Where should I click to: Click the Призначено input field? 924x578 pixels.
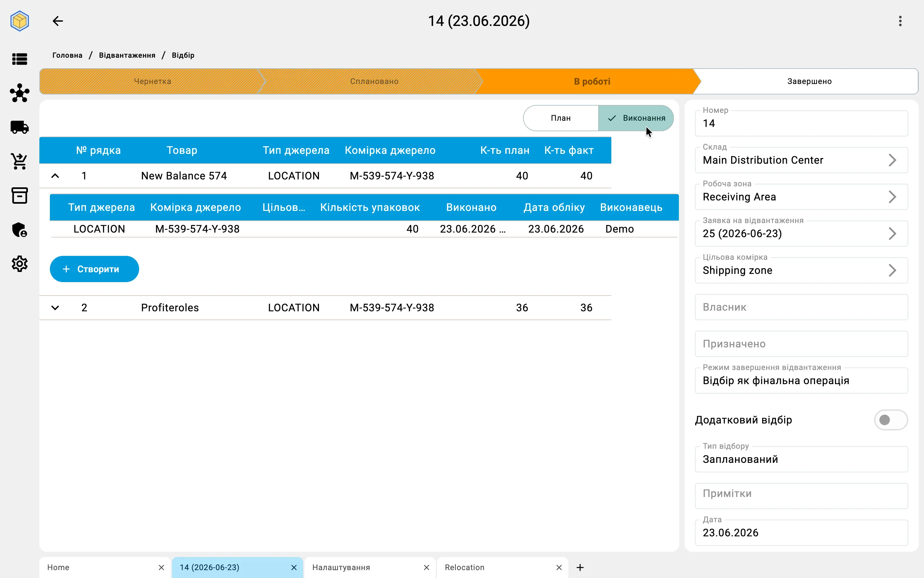pyautogui.click(x=801, y=344)
